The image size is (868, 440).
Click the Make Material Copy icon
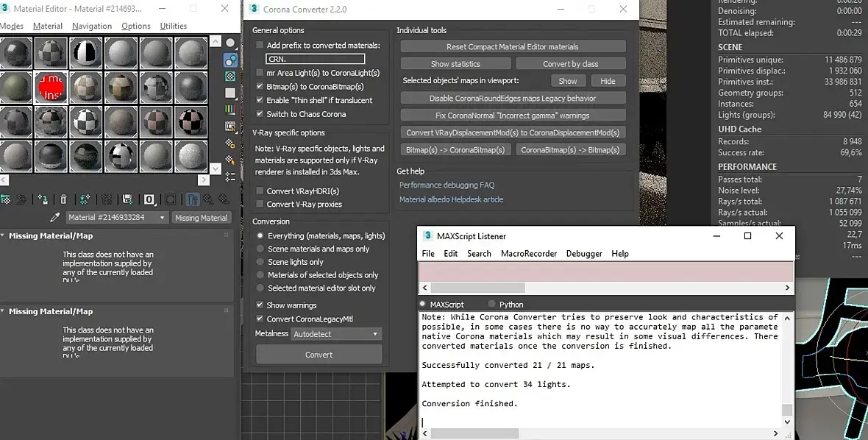click(85, 199)
